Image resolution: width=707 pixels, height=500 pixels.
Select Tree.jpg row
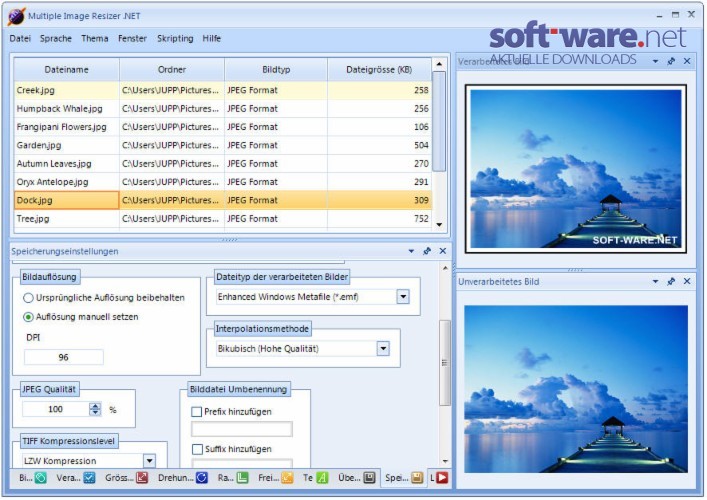[223, 219]
